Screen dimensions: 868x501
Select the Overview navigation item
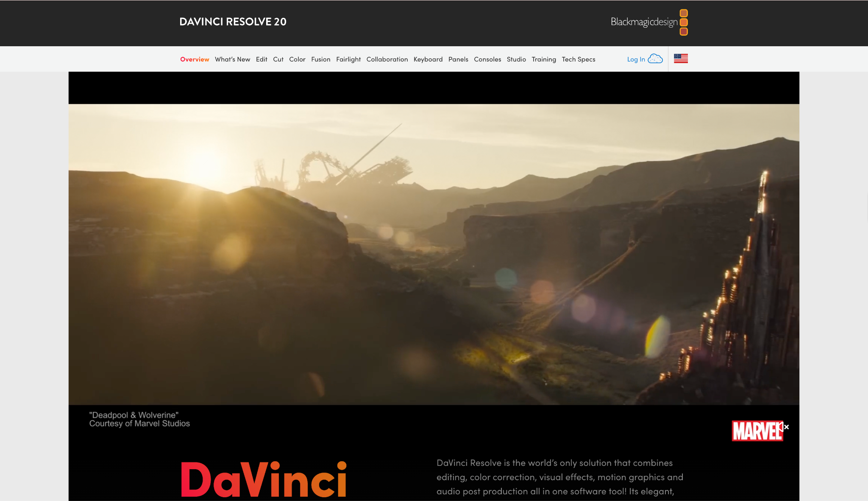coord(195,59)
